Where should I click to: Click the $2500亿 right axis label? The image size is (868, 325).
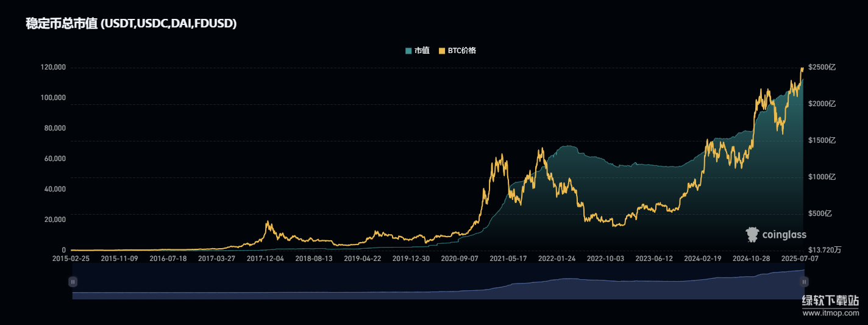[822, 67]
